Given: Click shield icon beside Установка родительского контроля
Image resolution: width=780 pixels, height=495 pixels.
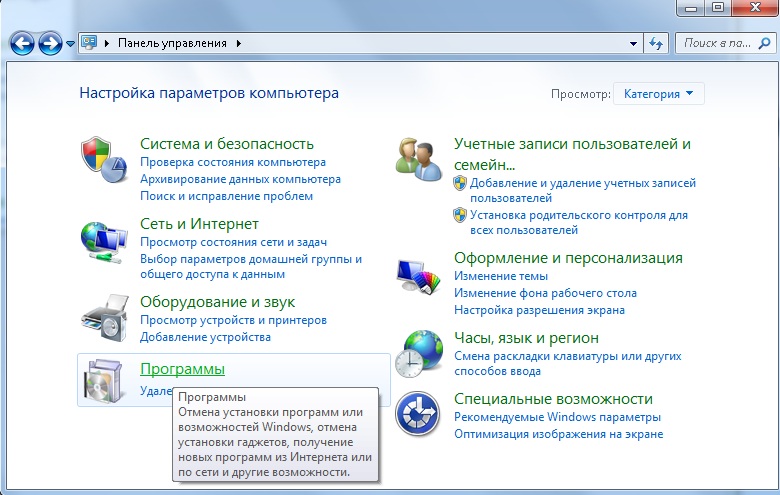Looking at the screenshot, I should tap(460, 215).
